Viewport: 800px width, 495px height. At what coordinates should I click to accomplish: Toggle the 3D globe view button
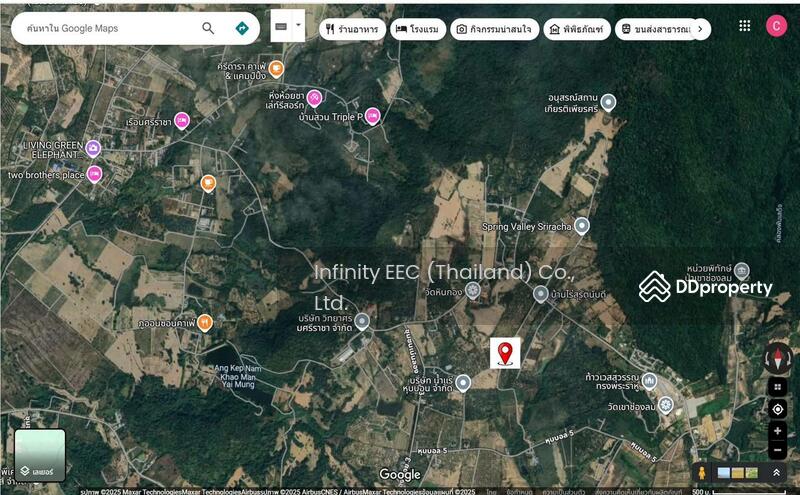[778, 387]
